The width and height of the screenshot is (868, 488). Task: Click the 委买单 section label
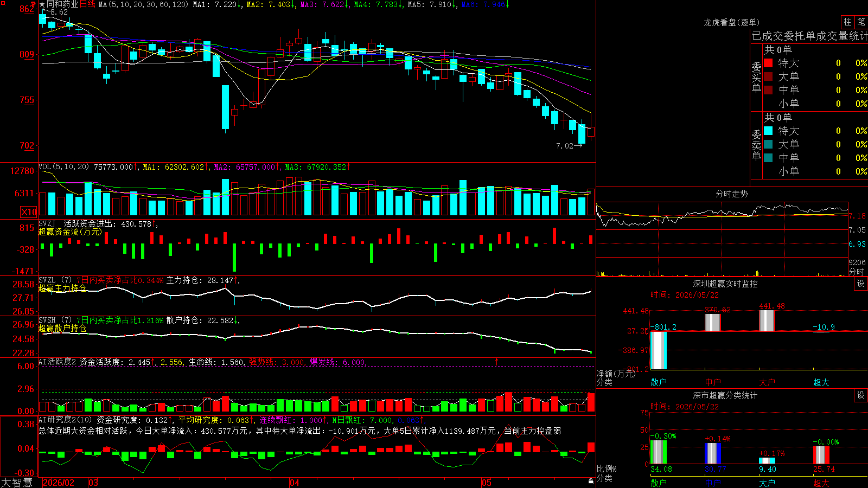point(756,77)
